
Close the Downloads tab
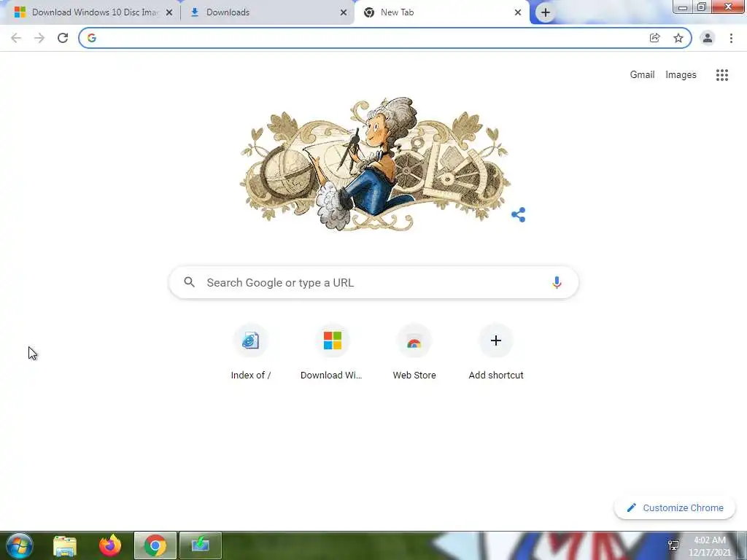[x=343, y=12]
